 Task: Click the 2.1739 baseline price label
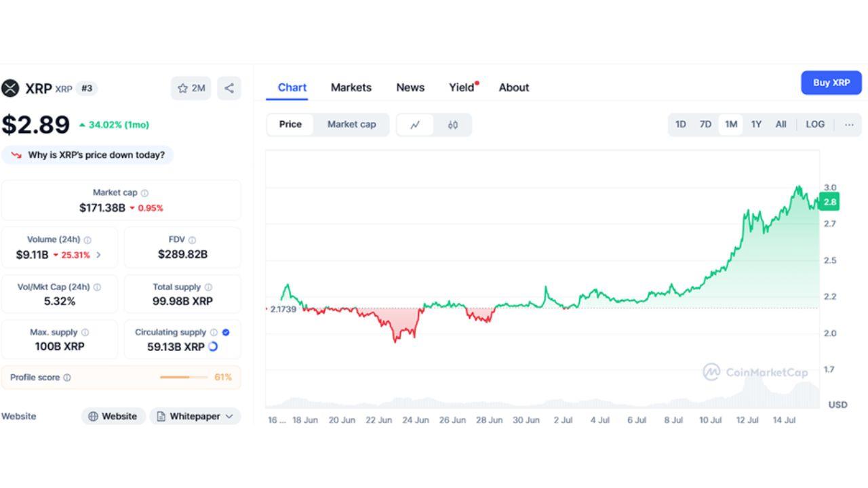282,309
